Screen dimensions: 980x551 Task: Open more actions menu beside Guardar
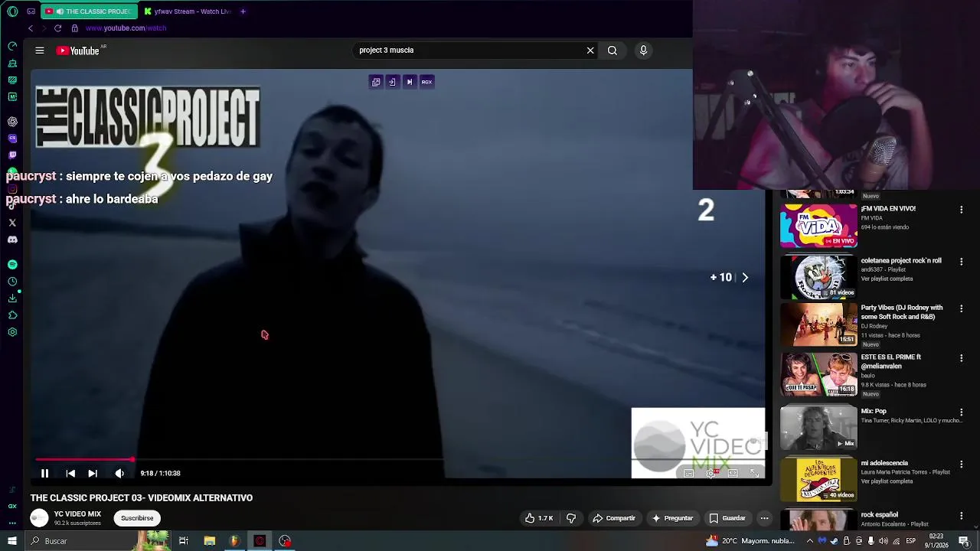click(x=764, y=518)
